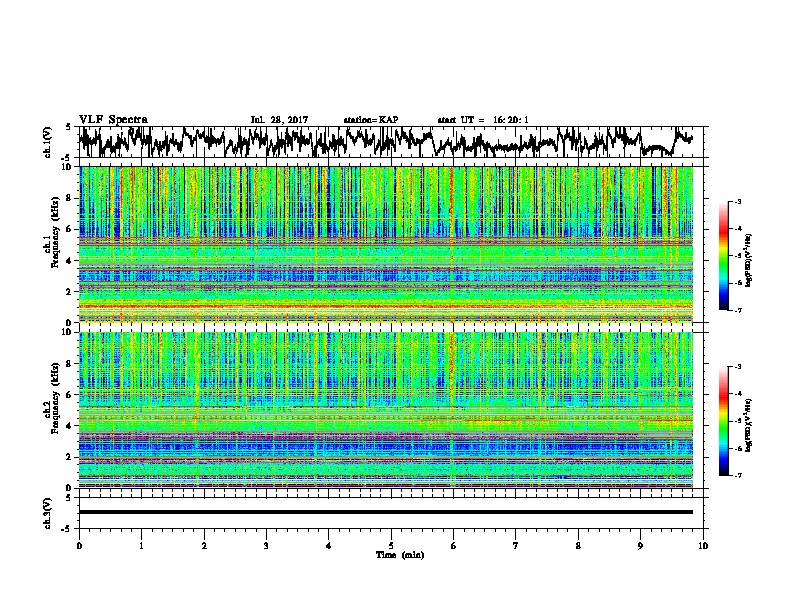Click the ch.3(V) panel label
The height and width of the screenshot is (612, 792).
click(x=48, y=513)
